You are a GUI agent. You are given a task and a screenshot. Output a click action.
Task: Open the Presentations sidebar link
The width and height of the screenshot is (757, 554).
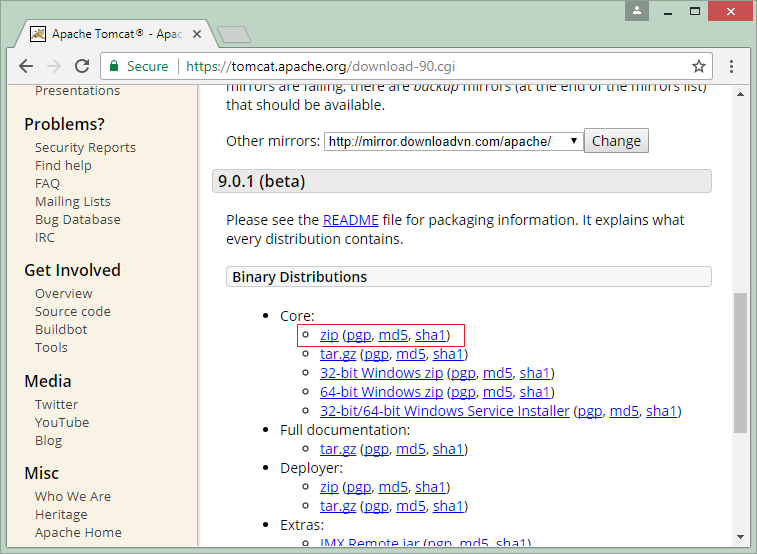coord(77,91)
